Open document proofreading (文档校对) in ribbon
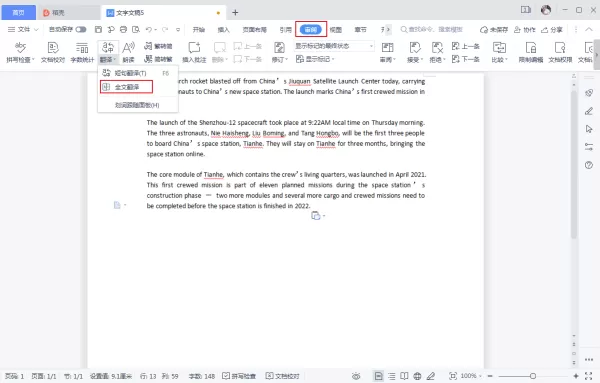The width and height of the screenshot is (600, 383). [53, 52]
